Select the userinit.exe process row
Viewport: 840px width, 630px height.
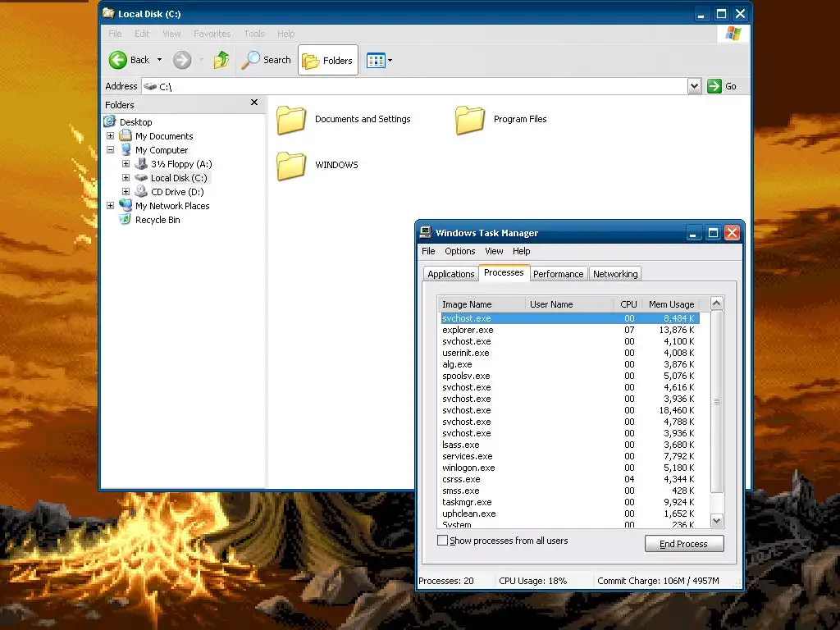point(570,353)
